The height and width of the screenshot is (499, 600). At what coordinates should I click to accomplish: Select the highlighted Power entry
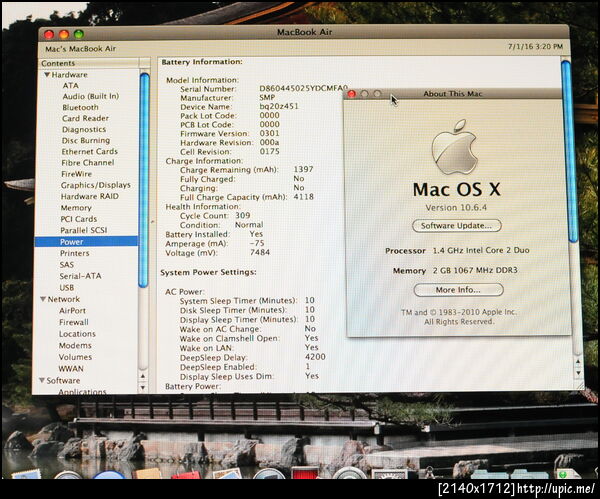tap(86, 242)
